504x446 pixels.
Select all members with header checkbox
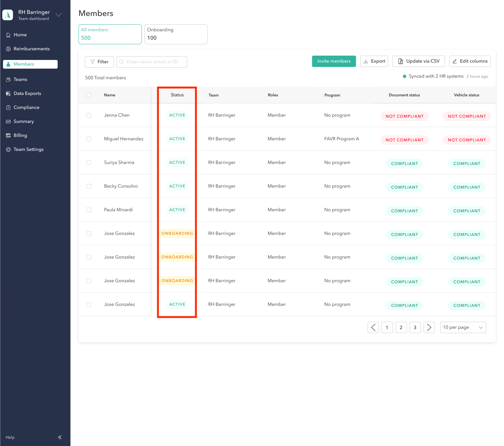89,95
